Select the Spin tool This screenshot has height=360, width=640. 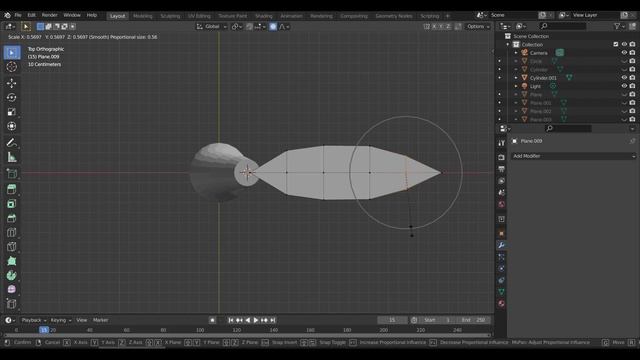point(11,275)
